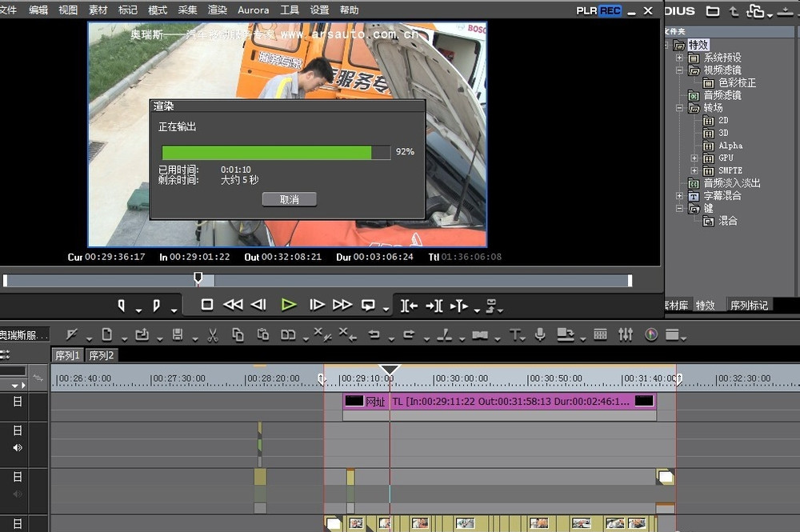The width and height of the screenshot is (800, 532).
Task: Toggle the PLR REC mode indicator
Action: [598, 10]
